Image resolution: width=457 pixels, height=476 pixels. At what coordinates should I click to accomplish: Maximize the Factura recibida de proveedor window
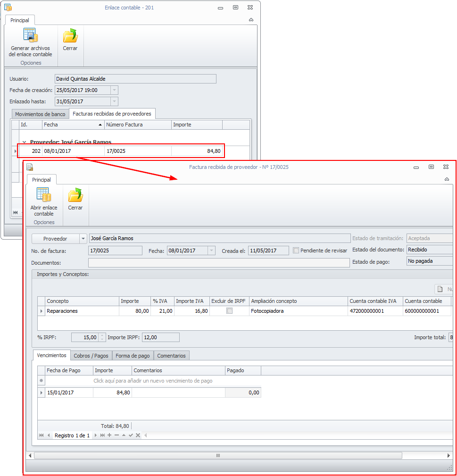pyautogui.click(x=431, y=167)
